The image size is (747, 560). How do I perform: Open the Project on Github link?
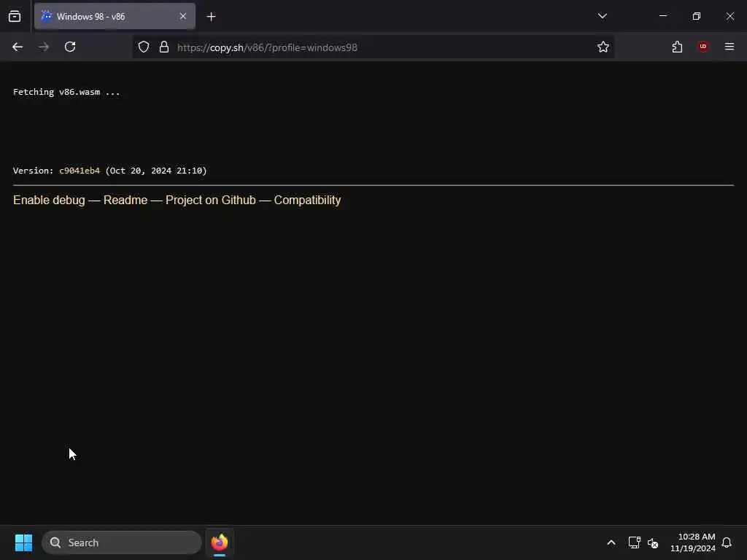click(211, 200)
